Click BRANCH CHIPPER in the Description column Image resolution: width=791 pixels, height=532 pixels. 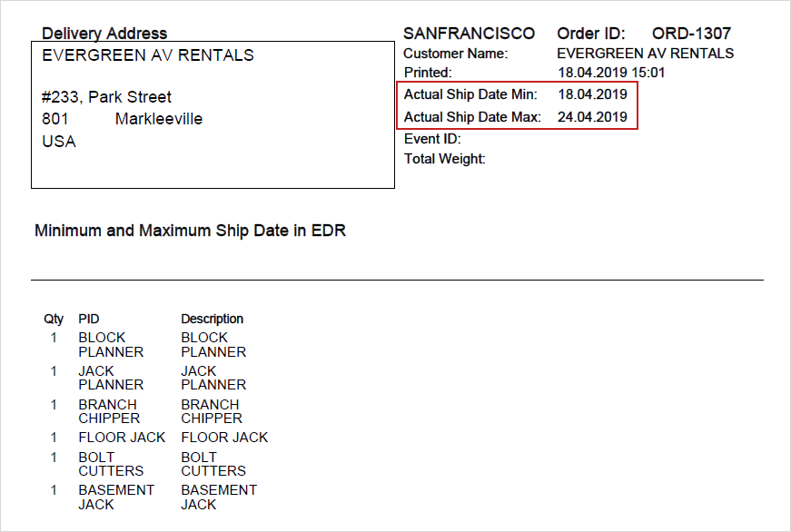pyautogui.click(x=212, y=411)
